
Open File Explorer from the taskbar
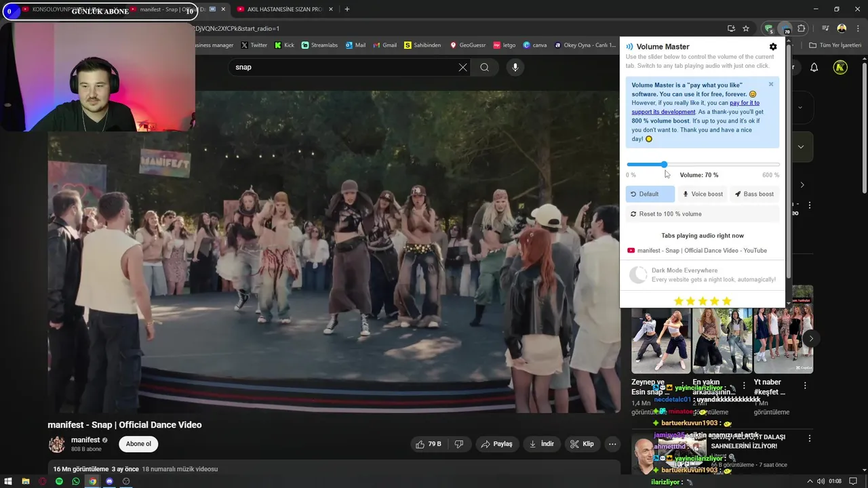[x=25, y=481]
